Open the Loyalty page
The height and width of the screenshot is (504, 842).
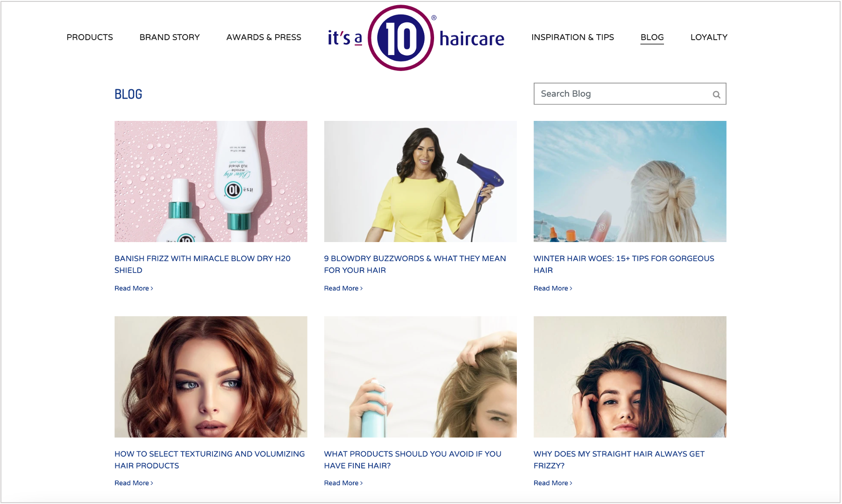click(x=709, y=37)
